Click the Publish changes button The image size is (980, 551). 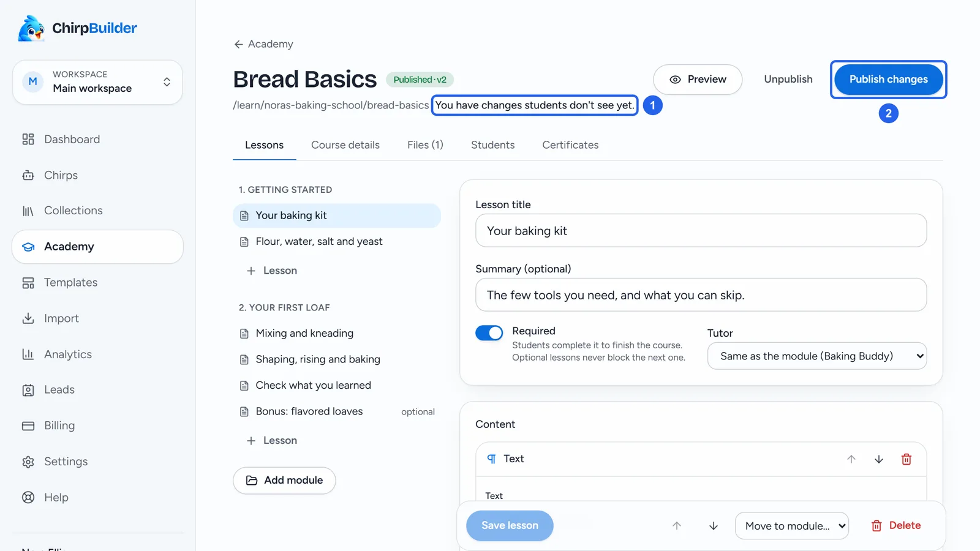point(889,80)
